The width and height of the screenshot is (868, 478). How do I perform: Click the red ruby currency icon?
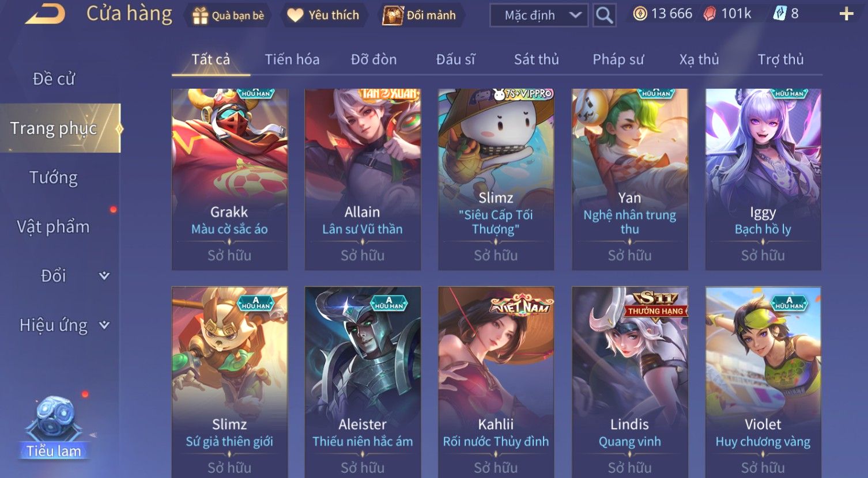point(710,14)
